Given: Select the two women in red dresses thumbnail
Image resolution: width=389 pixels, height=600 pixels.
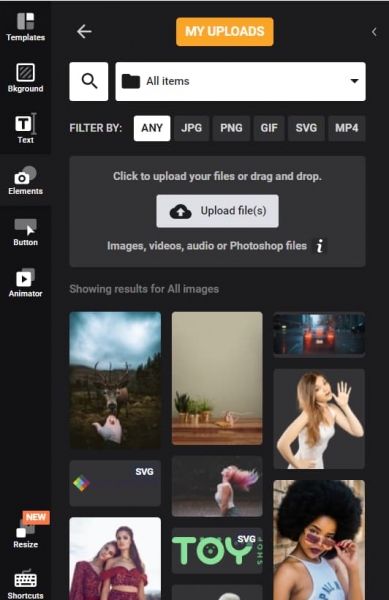Looking at the screenshot, I should (115, 559).
